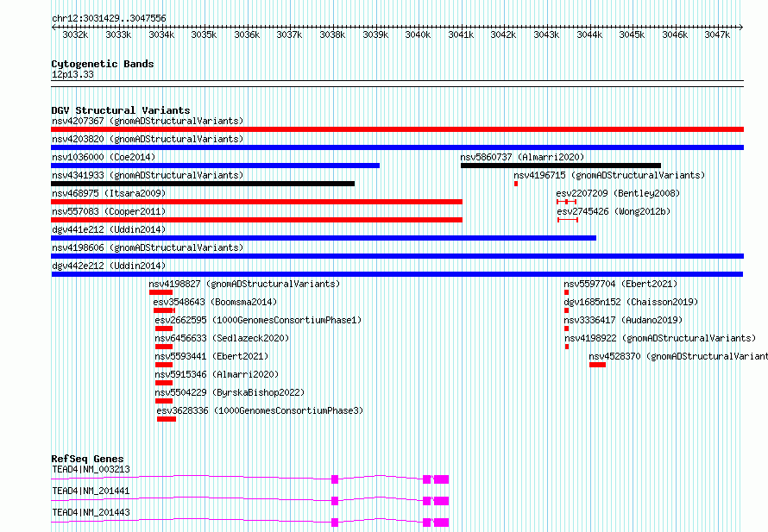
Task: Open nsv4198827 gnomAD variant label
Action: coord(244,284)
